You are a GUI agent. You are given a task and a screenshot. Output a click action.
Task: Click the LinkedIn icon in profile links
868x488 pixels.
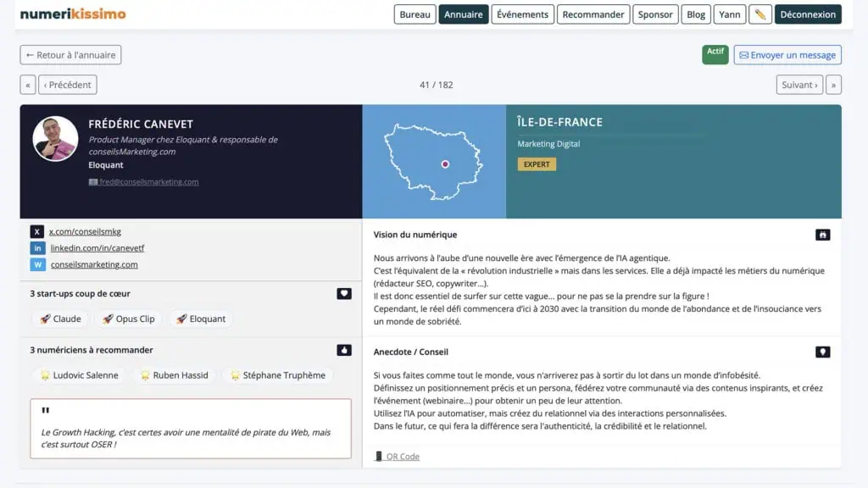[x=37, y=248]
